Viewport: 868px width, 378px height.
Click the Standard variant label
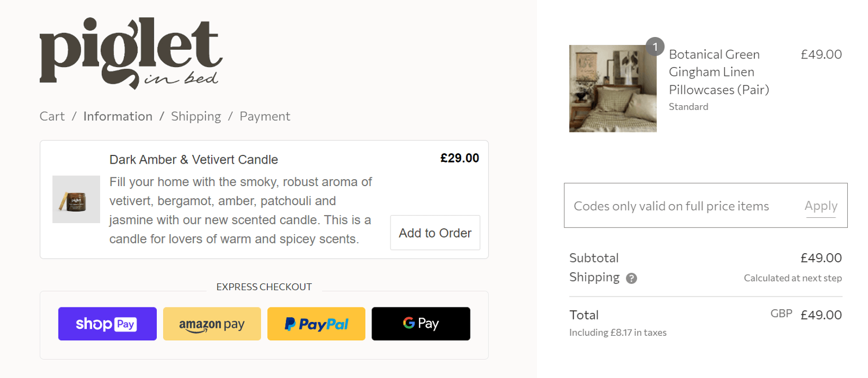688,106
